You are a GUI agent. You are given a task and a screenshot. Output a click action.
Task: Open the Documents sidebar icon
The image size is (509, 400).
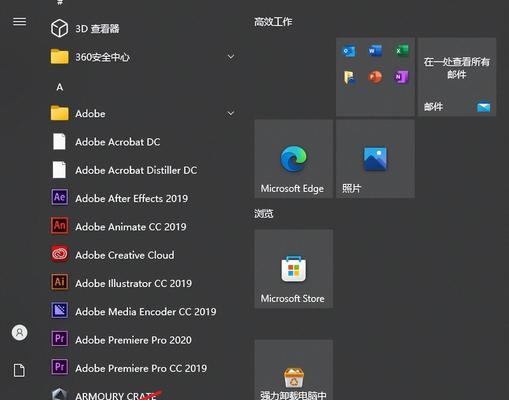tap(19, 370)
